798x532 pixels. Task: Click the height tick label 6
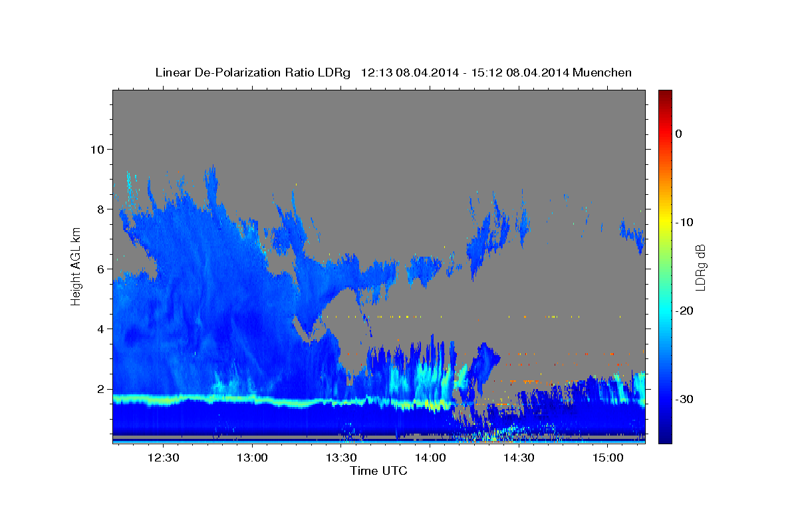pos(101,269)
